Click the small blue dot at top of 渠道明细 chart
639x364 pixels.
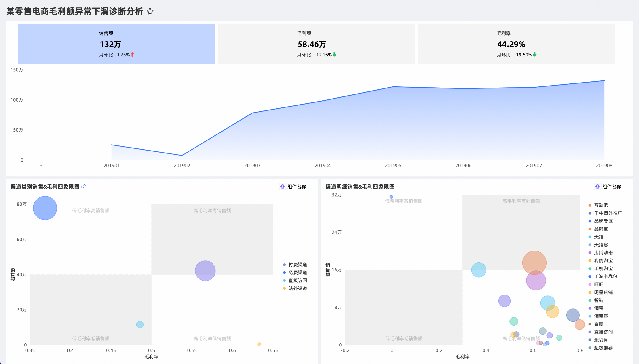point(391,197)
